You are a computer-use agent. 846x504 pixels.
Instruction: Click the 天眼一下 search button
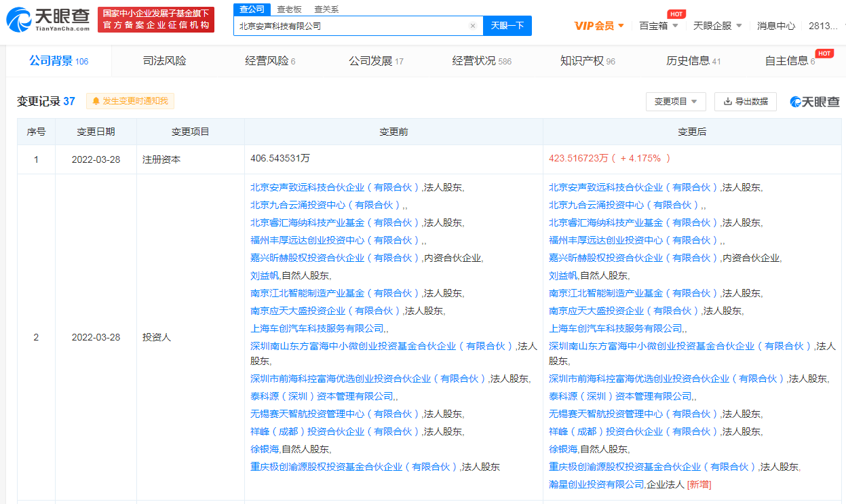click(x=507, y=26)
